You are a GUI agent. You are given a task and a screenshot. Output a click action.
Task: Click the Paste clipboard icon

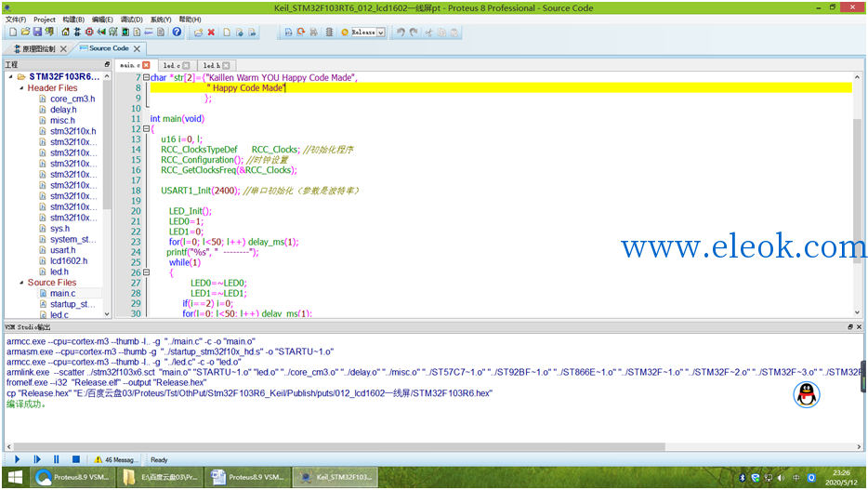pyautogui.click(x=454, y=33)
